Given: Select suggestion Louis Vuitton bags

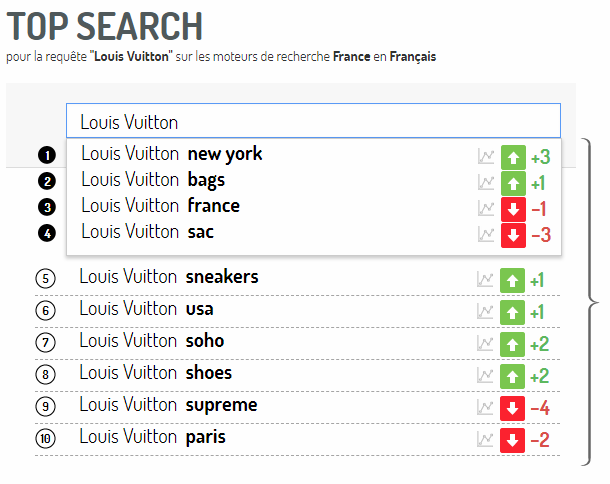Looking at the screenshot, I should click(x=153, y=180).
